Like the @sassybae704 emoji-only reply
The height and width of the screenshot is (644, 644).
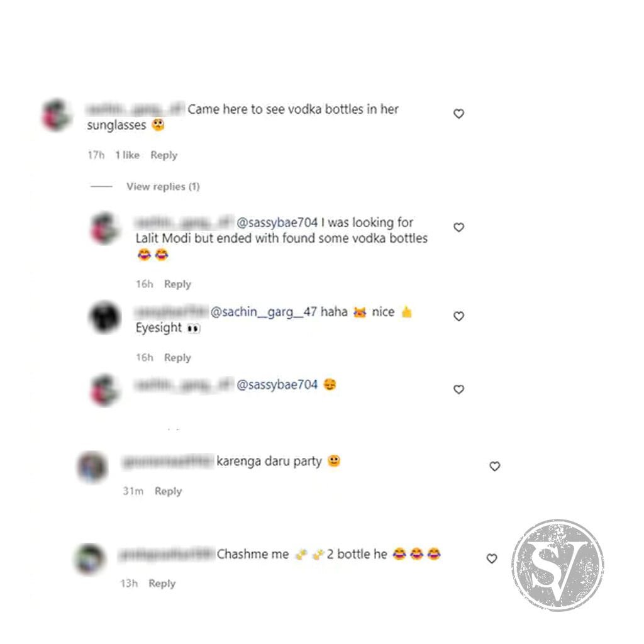(x=458, y=389)
